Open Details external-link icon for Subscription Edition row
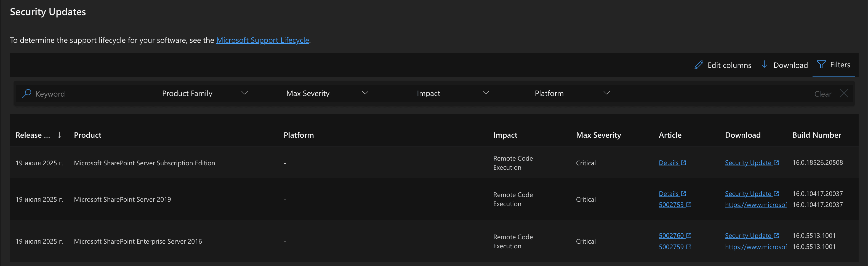Screen dimensions: 868x266 tap(683, 163)
